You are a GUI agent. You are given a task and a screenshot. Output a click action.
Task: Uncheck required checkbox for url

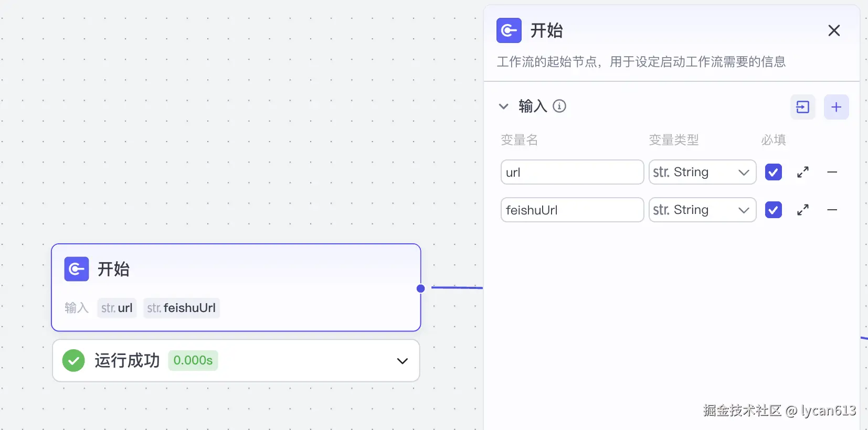coord(773,172)
